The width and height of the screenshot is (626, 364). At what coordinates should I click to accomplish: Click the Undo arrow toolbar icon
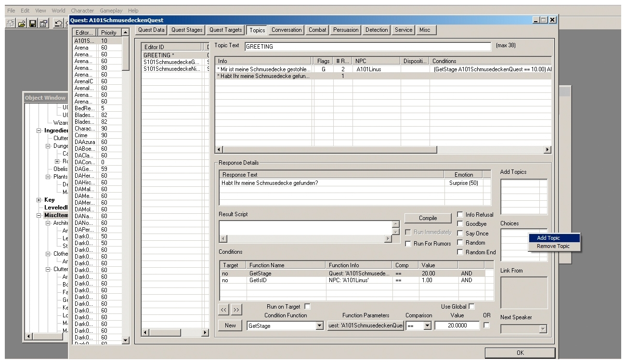tap(58, 23)
